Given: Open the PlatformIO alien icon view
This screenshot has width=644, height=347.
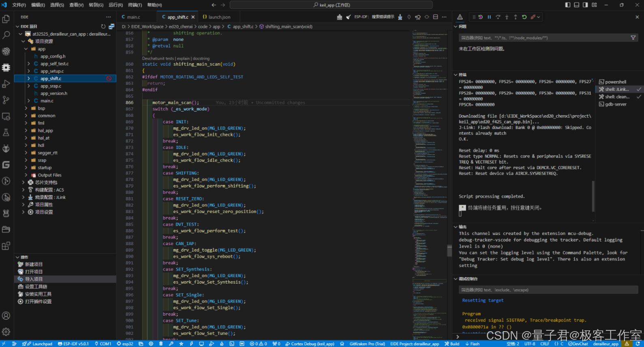Looking at the screenshot, I should pos(6,149).
